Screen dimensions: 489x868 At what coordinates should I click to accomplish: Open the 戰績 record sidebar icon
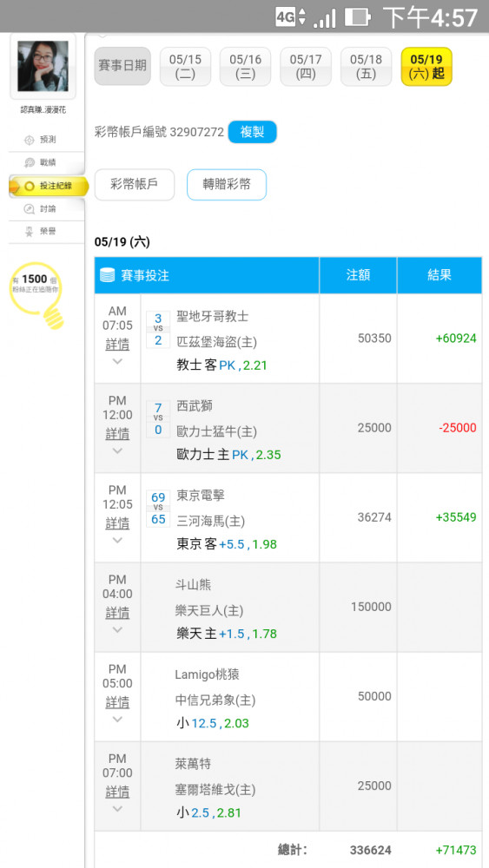[30, 163]
